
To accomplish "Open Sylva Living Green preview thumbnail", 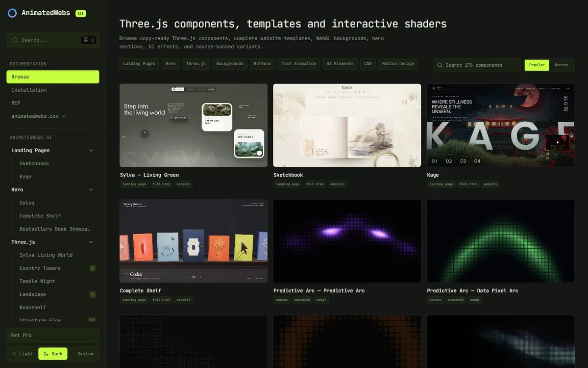I will pyautogui.click(x=194, y=125).
